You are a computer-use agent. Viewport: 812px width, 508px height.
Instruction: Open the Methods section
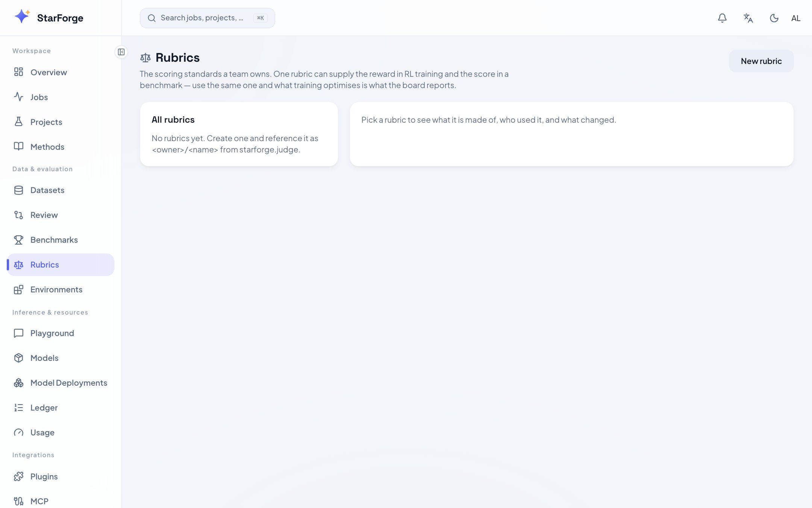click(x=61, y=147)
